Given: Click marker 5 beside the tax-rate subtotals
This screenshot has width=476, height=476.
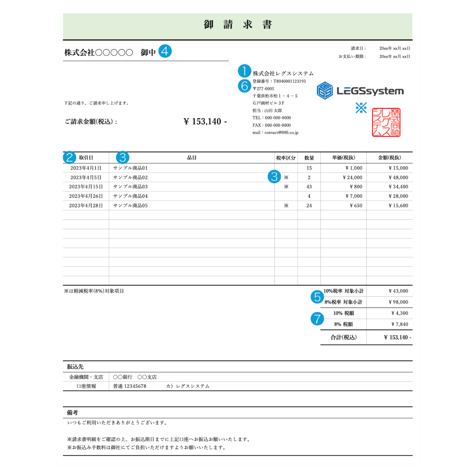Looking at the screenshot, I should coord(317,296).
